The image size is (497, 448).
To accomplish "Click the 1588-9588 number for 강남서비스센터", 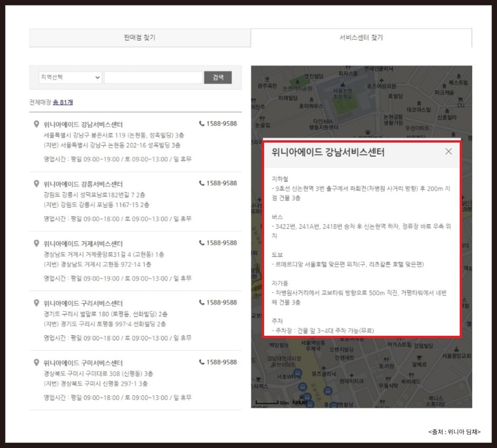I will coord(221,124).
